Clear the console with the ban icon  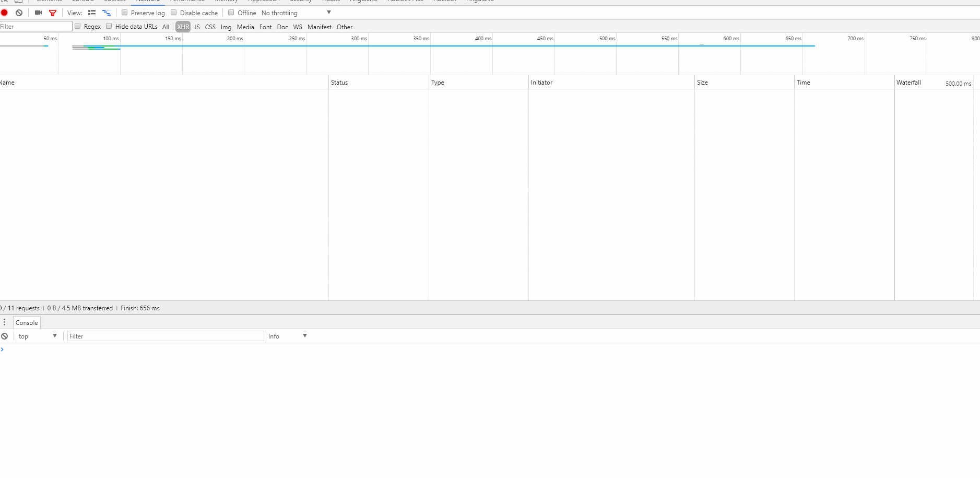[x=5, y=336]
